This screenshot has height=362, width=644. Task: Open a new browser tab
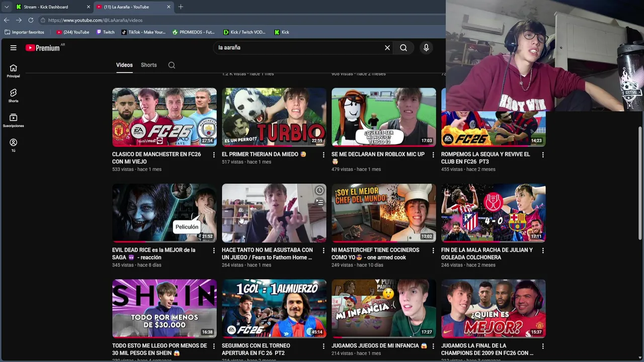[x=181, y=7]
